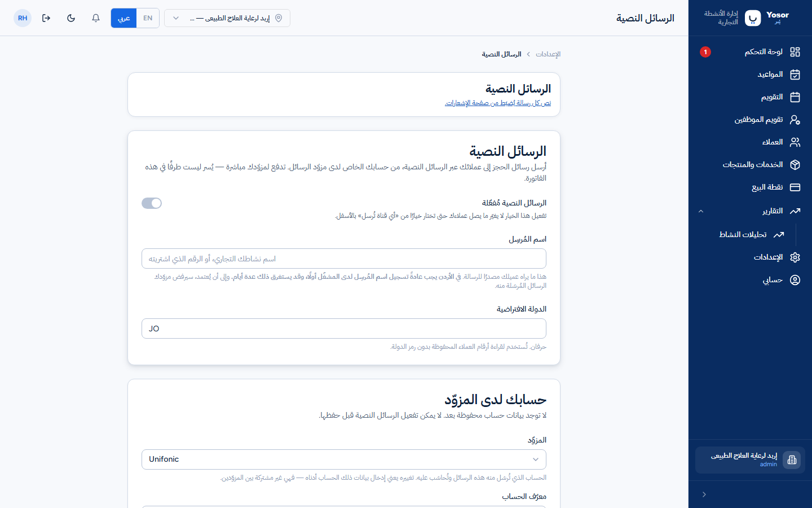Click the my account user-circle icon
The image size is (812, 508).
coord(795,280)
